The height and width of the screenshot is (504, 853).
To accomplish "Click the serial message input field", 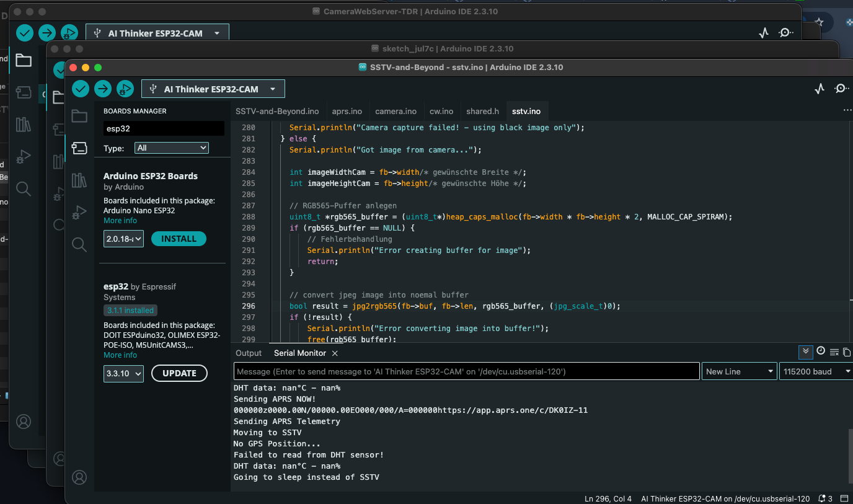I will [x=467, y=371].
